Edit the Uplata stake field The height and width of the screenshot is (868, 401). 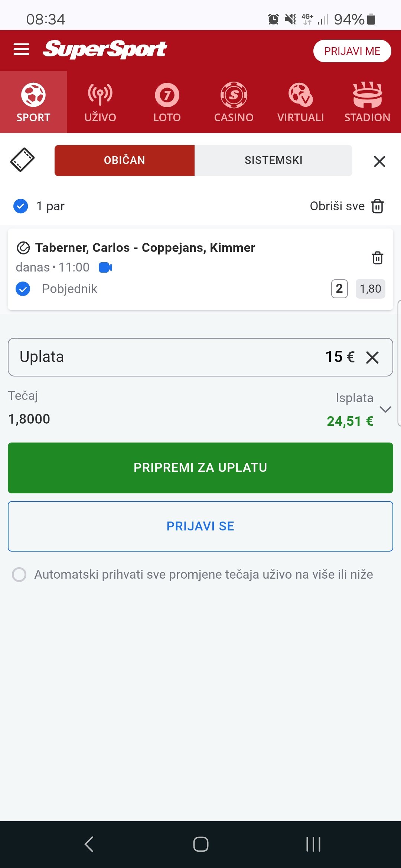pos(186,357)
